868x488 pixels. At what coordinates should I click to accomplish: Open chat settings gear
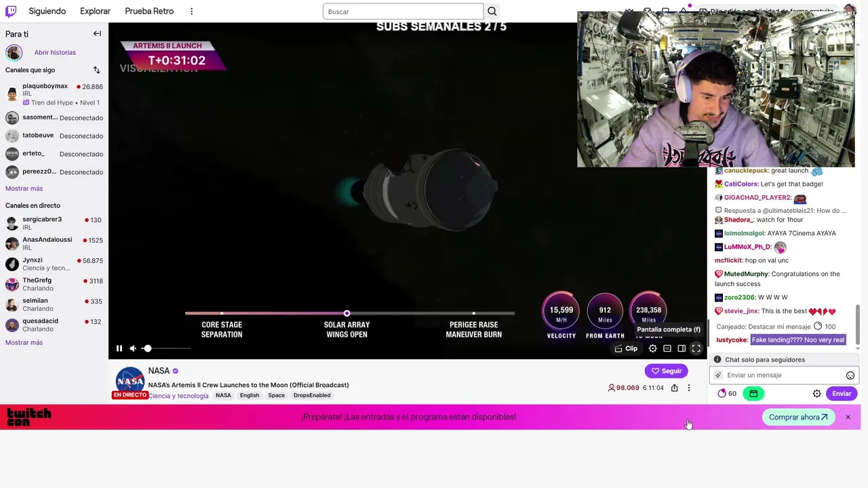[816, 393]
